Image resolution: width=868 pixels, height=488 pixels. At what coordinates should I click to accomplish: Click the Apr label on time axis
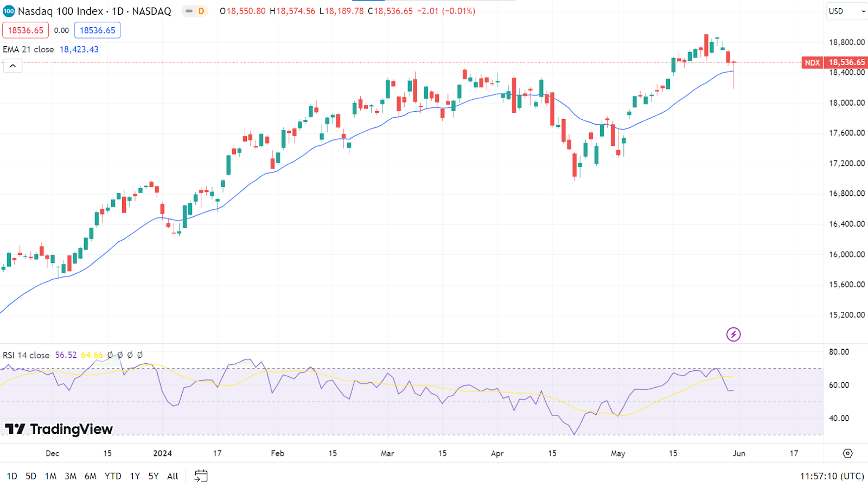497,453
